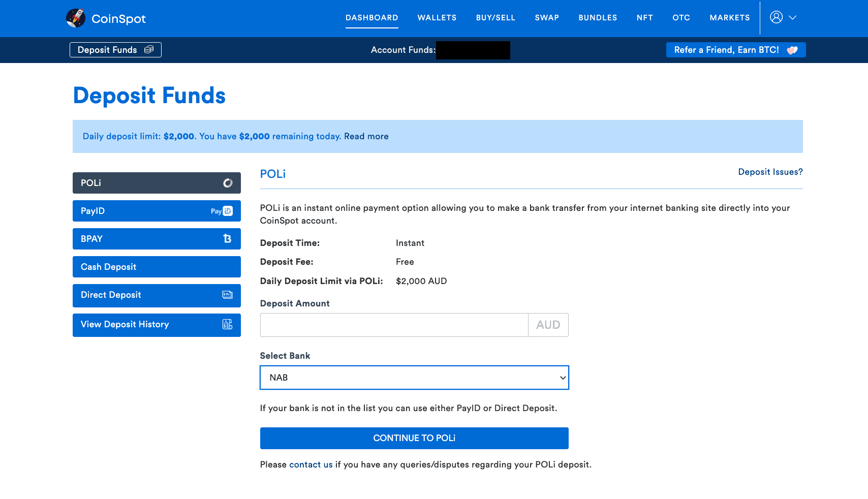
Task: Open the account profile icon
Action: click(x=776, y=17)
